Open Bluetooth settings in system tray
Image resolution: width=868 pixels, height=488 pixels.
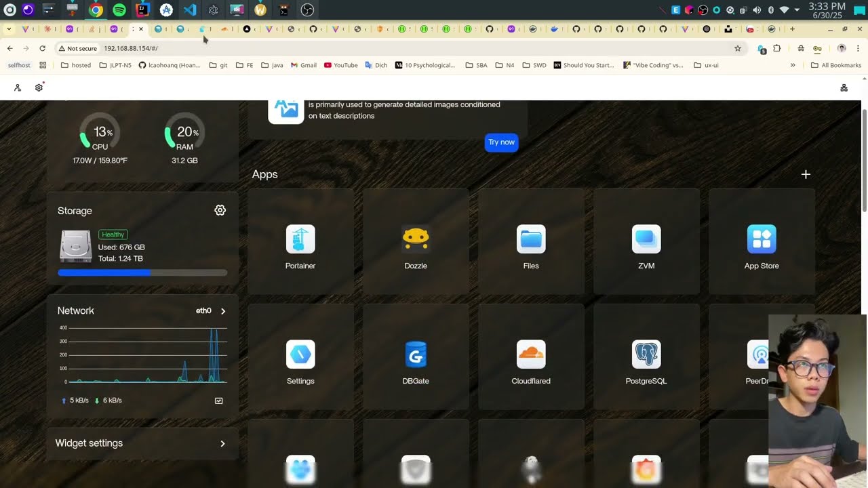[x=770, y=10]
